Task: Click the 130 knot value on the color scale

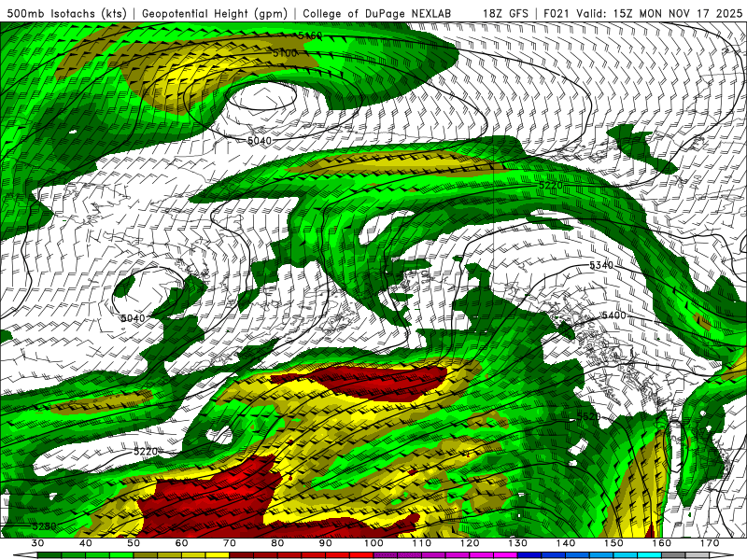Action: click(518, 543)
